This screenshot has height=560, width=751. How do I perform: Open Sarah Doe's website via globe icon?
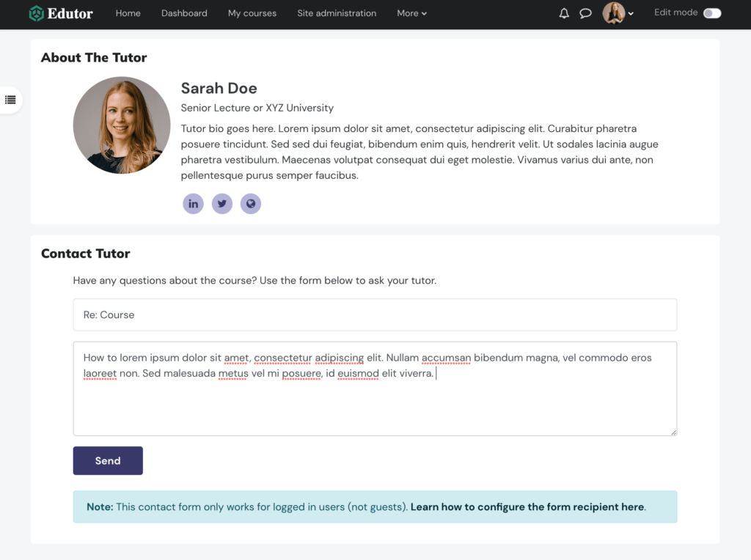point(250,203)
